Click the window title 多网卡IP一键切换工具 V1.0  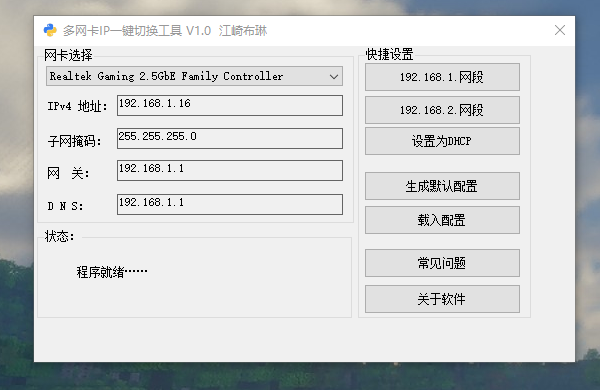pos(137,31)
